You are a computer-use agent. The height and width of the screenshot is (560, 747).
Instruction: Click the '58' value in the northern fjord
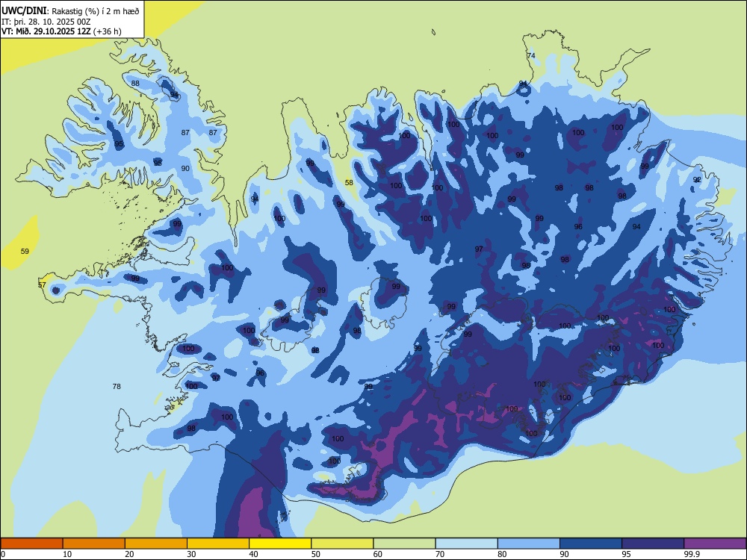click(x=349, y=182)
